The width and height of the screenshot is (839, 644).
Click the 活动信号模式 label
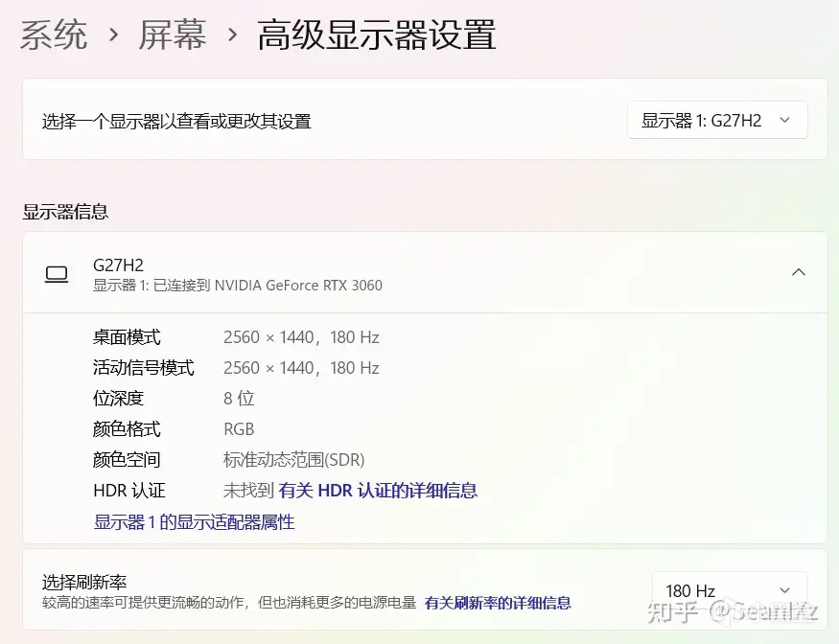tap(144, 368)
